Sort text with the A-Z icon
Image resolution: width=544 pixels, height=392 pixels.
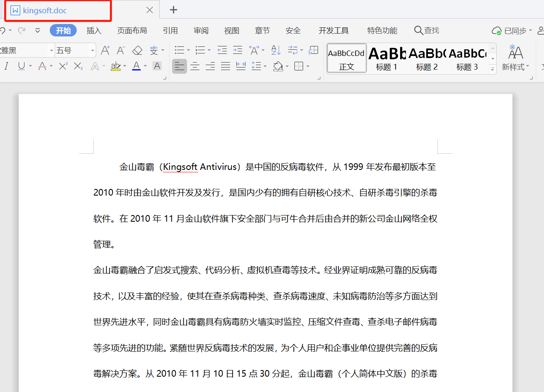click(276, 50)
